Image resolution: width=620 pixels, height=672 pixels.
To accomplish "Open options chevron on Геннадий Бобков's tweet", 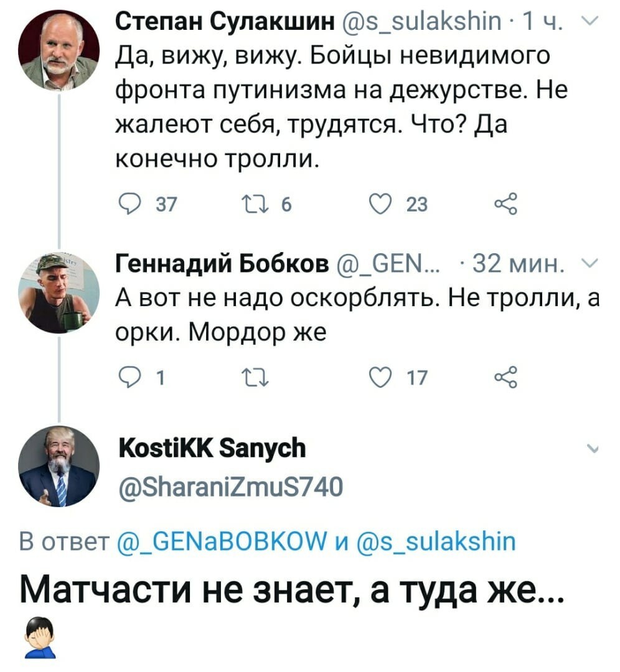I will [x=593, y=264].
